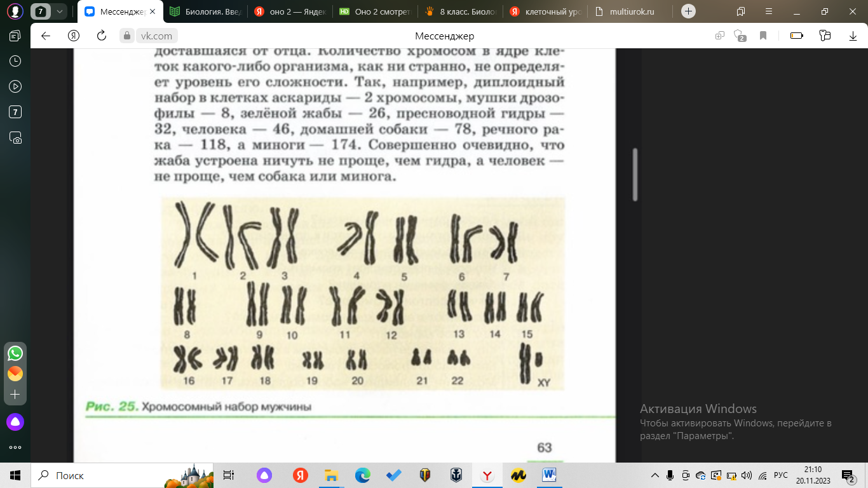This screenshot has height=488, width=868.
Task: Add a new sidebar app with plus
Action: [15, 395]
